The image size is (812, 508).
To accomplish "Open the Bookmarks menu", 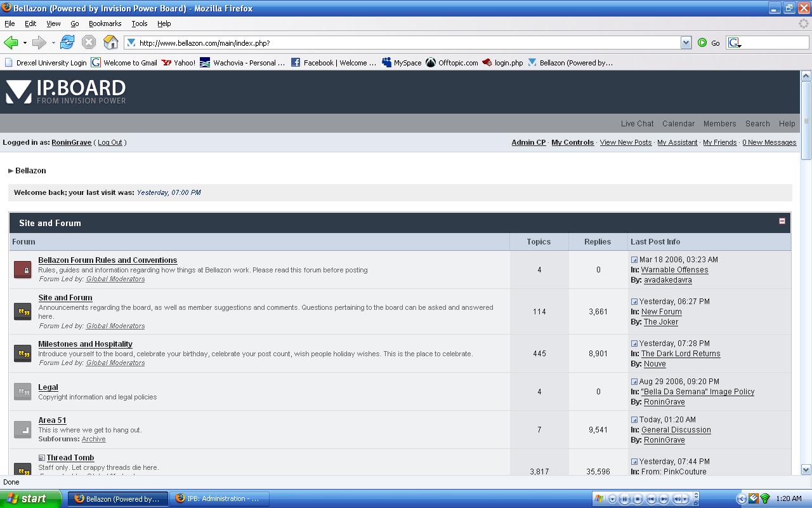I will (105, 23).
